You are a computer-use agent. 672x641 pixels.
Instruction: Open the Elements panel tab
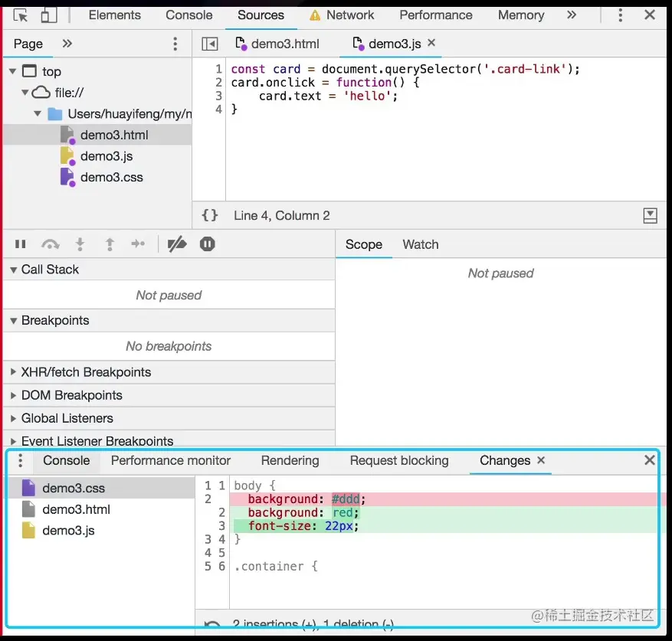[x=114, y=15]
